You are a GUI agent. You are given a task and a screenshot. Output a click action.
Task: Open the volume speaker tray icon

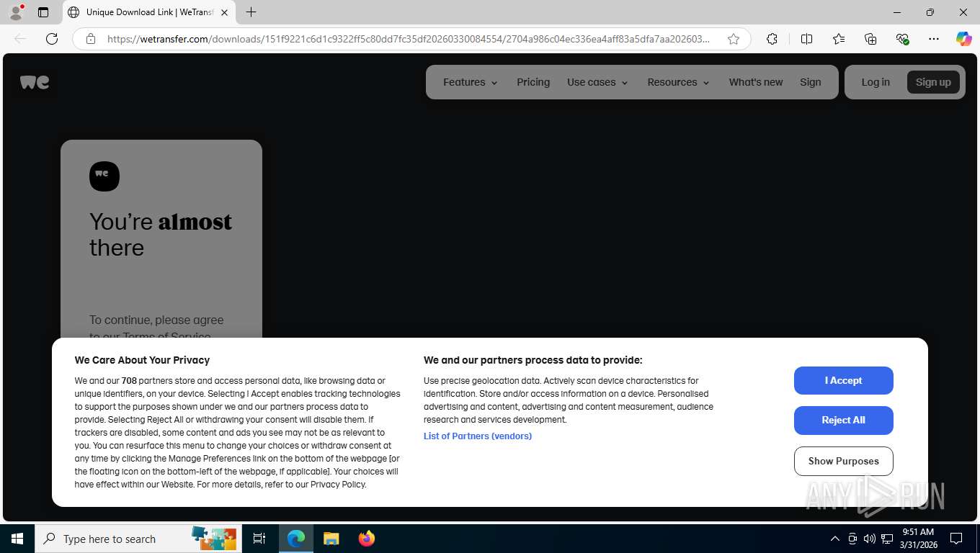point(869,539)
